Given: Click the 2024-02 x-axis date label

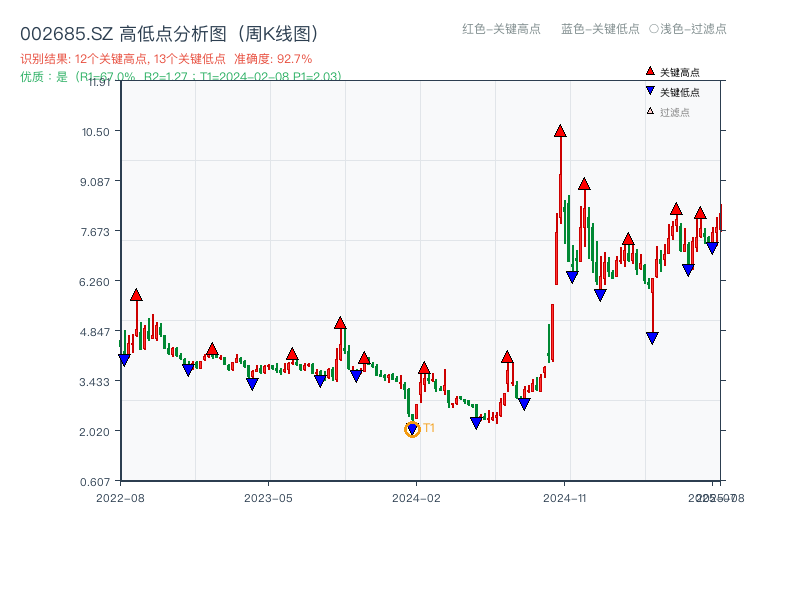Looking at the screenshot, I should (x=416, y=498).
